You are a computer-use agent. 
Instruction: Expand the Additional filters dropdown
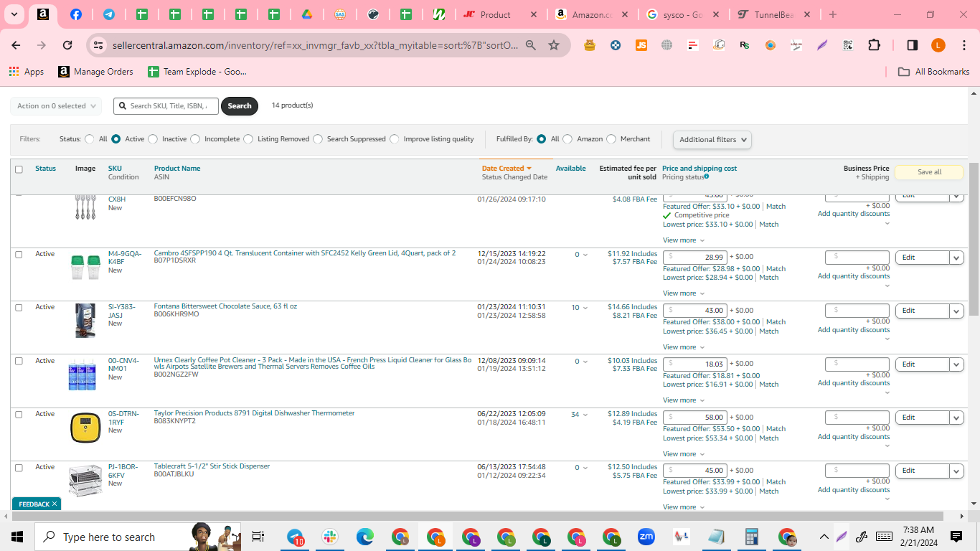(x=712, y=140)
